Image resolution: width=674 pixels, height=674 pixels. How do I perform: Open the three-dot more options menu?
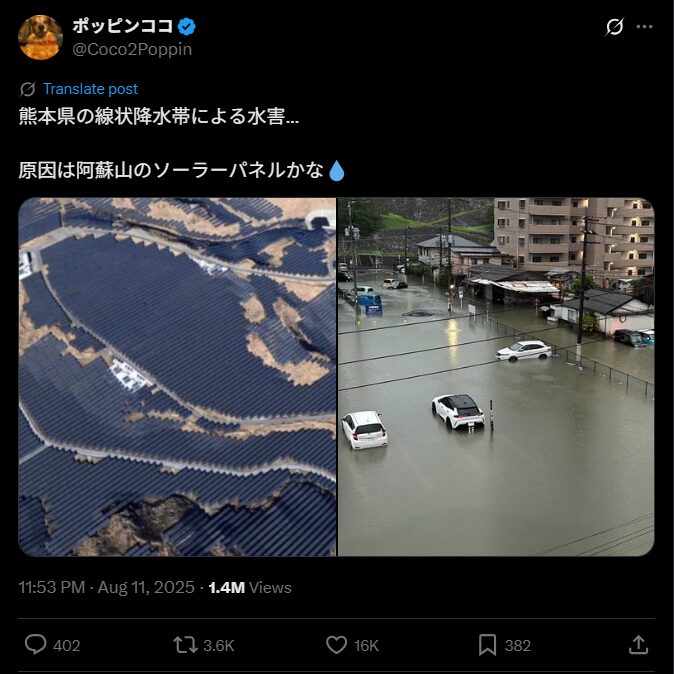pos(644,27)
